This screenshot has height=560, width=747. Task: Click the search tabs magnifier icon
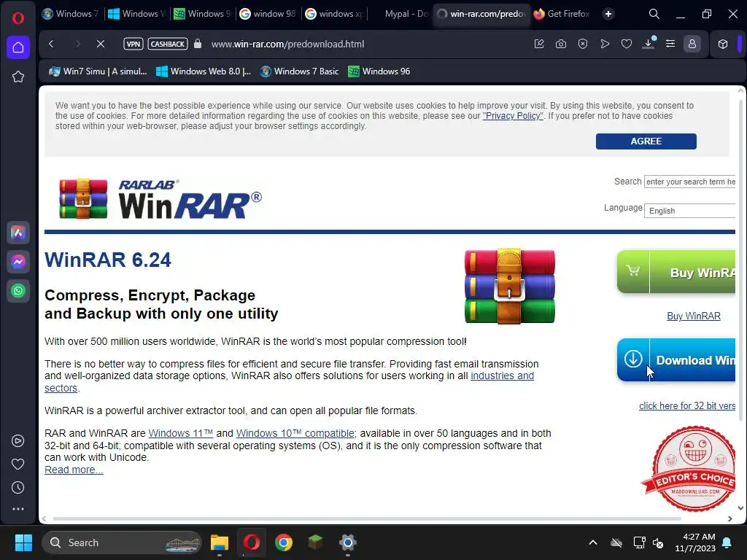(654, 14)
